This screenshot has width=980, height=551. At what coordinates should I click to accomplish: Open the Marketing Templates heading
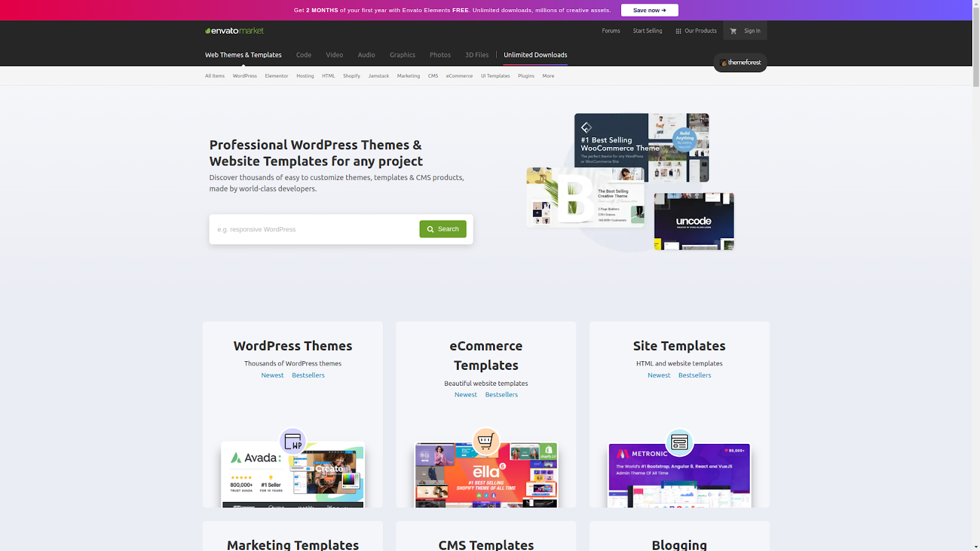tap(293, 544)
